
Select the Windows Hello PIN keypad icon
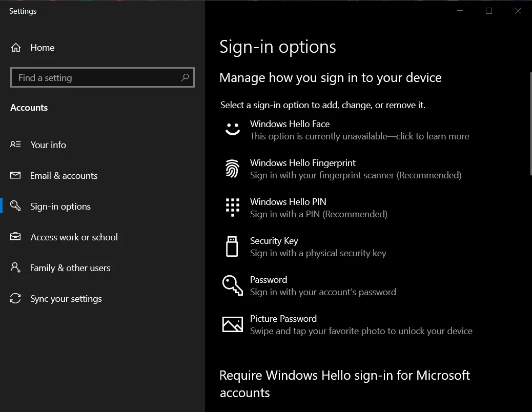pyautogui.click(x=232, y=208)
